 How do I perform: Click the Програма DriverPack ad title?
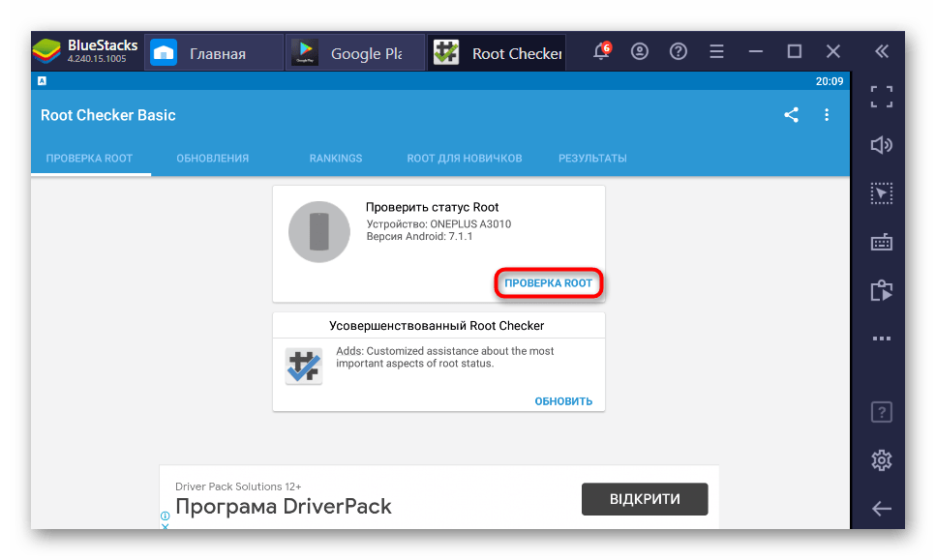click(x=284, y=507)
